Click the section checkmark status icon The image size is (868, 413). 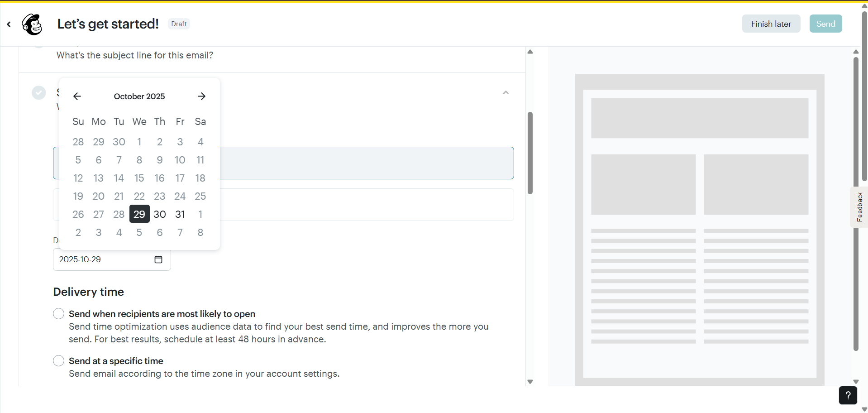click(39, 93)
